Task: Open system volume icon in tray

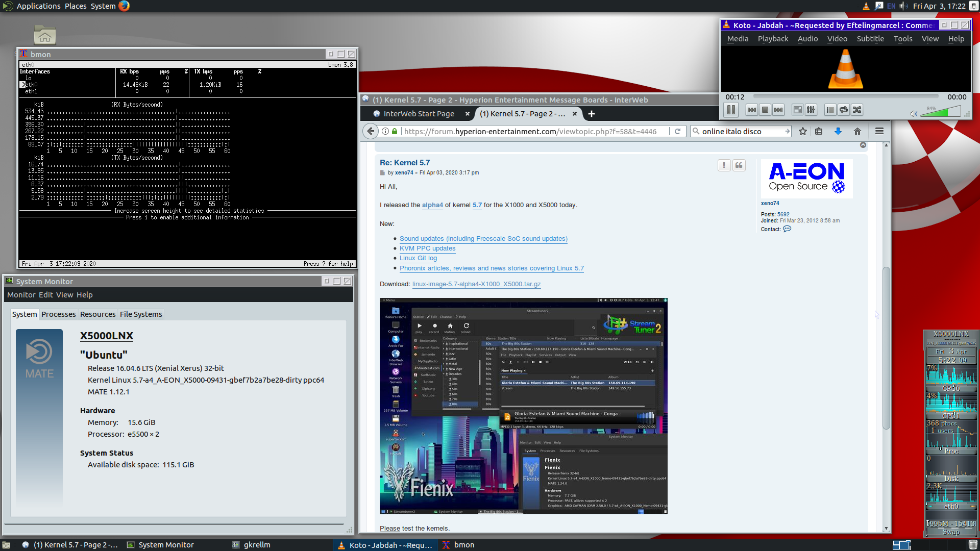Action: coord(903,6)
